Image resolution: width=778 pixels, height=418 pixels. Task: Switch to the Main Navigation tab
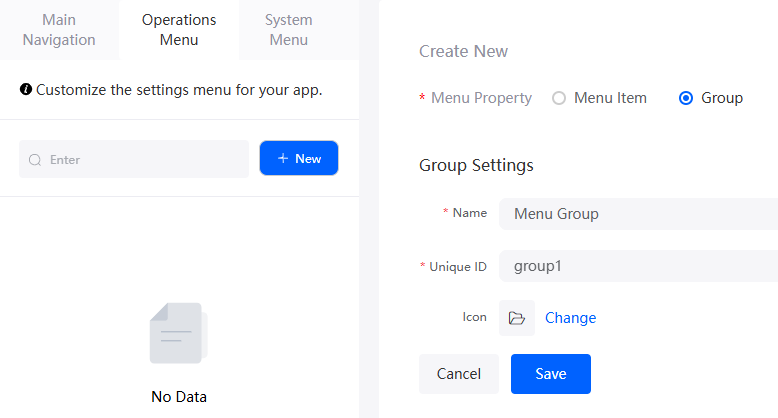(59, 30)
